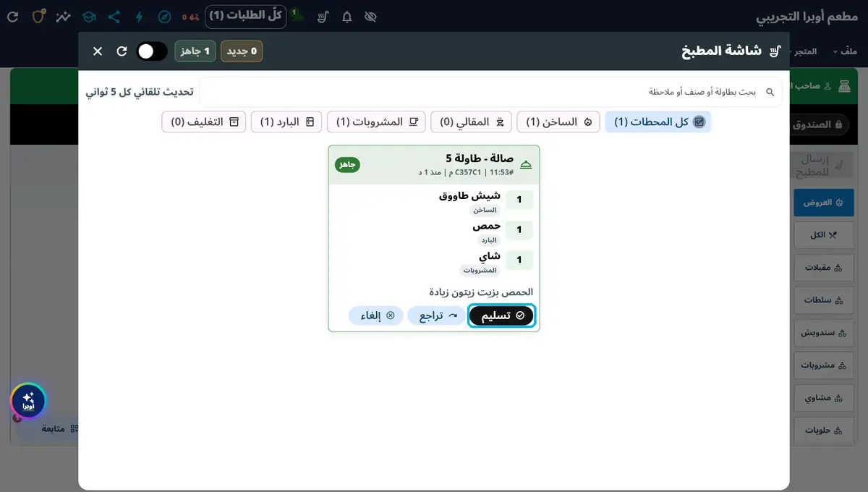Click the ladle icon beside شاشة المطبخ title
Image resolution: width=868 pixels, height=492 pixels.
click(x=775, y=51)
